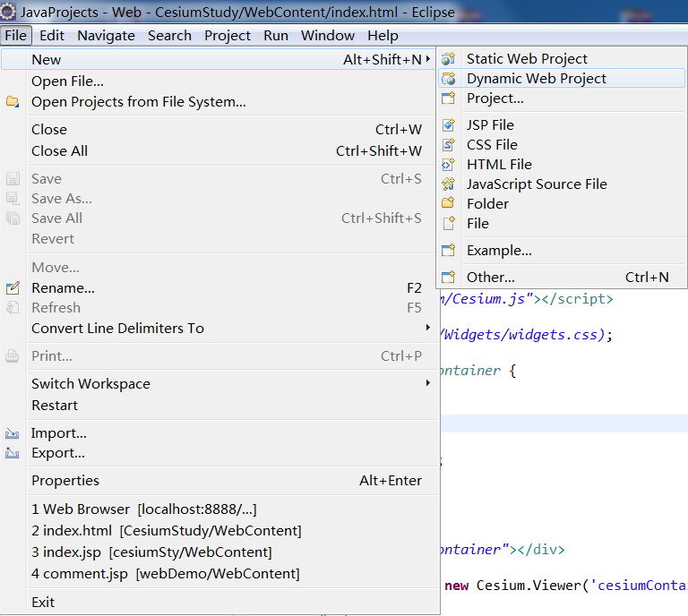Expand the Switch Workspace submenu
This screenshot has height=616, width=688.
point(428,382)
